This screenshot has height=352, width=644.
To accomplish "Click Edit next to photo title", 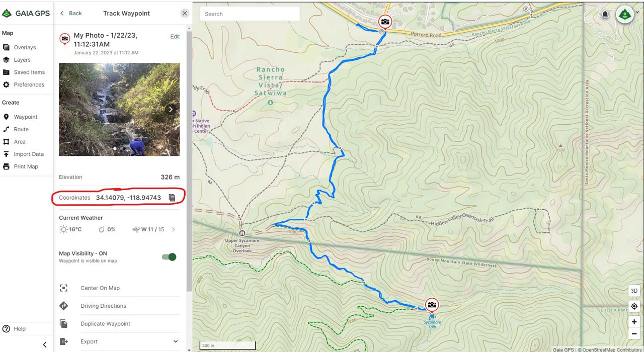I will (175, 37).
